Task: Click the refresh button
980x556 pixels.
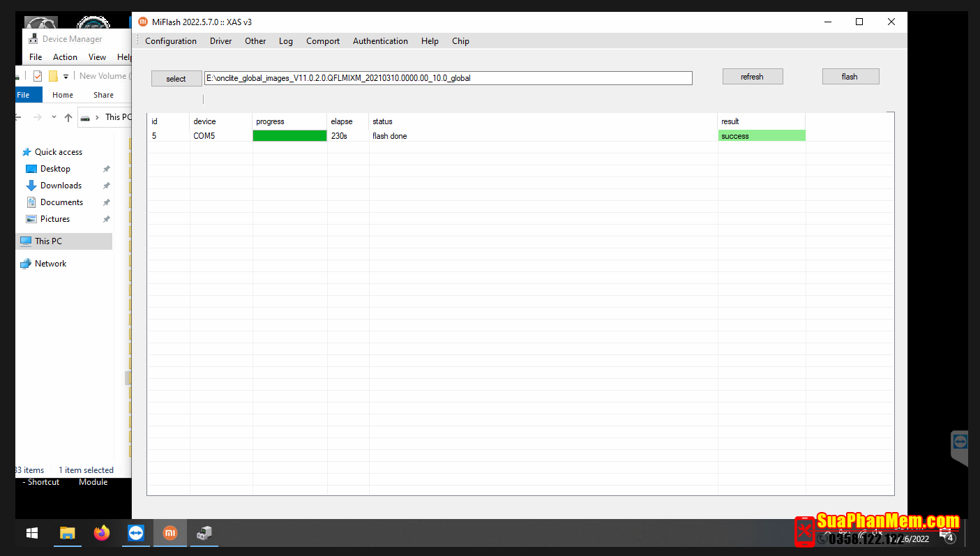Action: tap(752, 77)
